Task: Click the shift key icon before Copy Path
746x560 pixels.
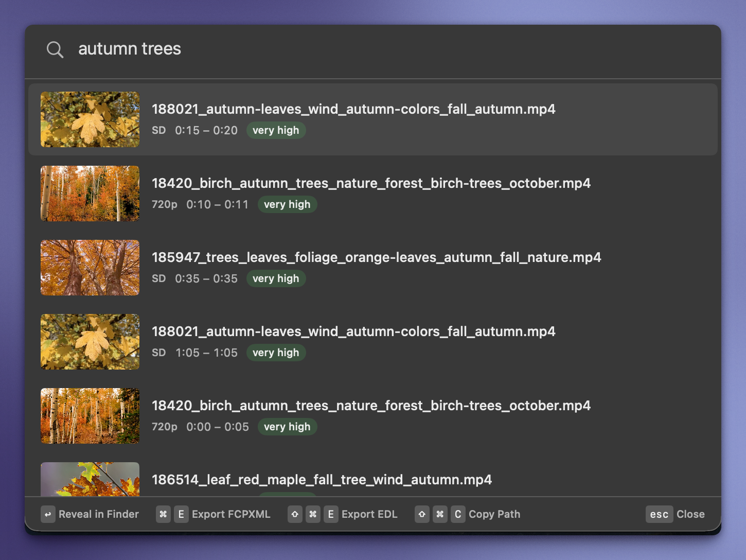Action: [x=422, y=514]
